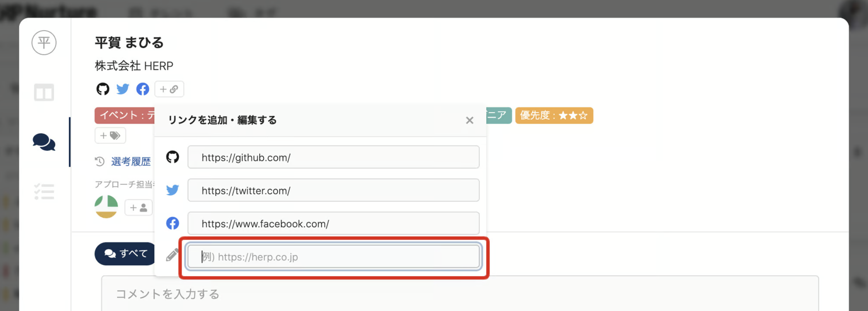868x311 pixels.
Task: Edit the Facebook URL field
Action: 333,223
